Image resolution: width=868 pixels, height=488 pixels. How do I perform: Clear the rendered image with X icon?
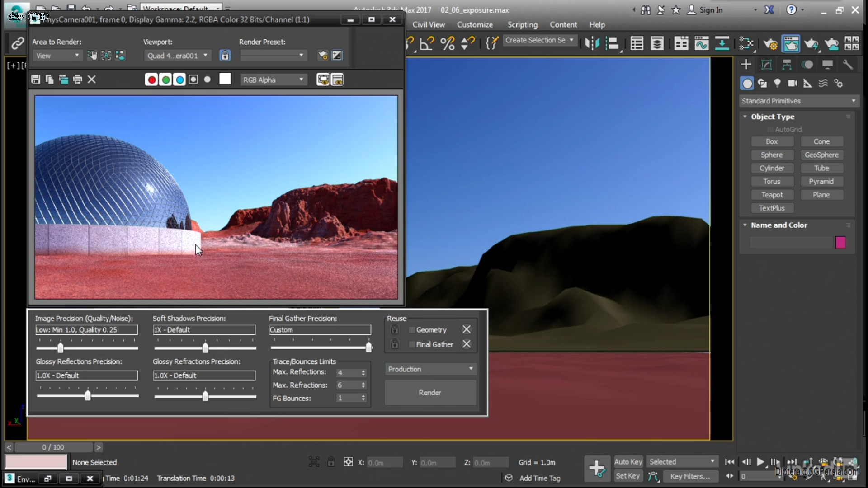[92, 80]
